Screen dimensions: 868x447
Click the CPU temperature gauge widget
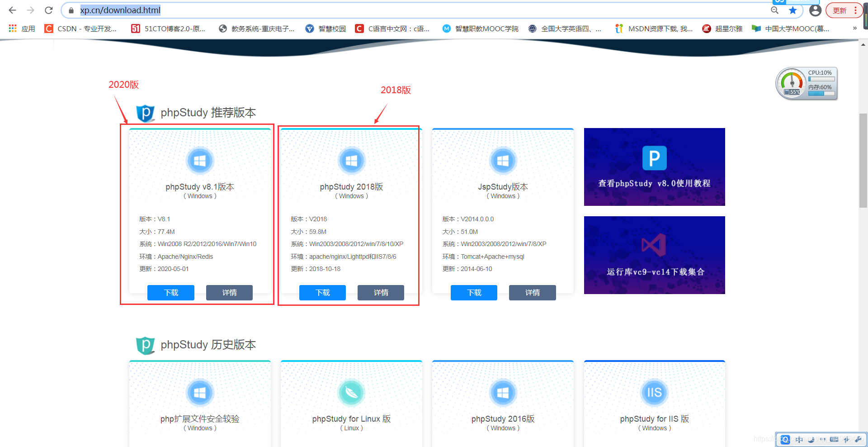[x=792, y=83]
